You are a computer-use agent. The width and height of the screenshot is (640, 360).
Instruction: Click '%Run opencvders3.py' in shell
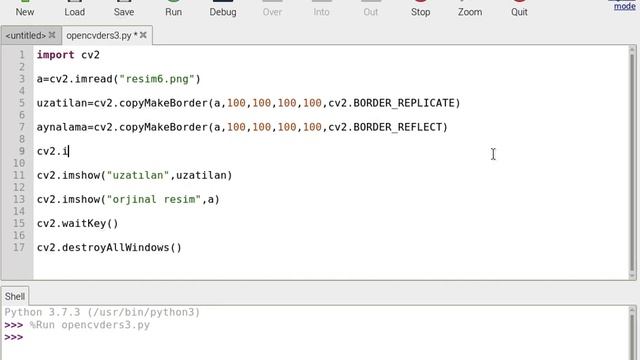[89, 325]
